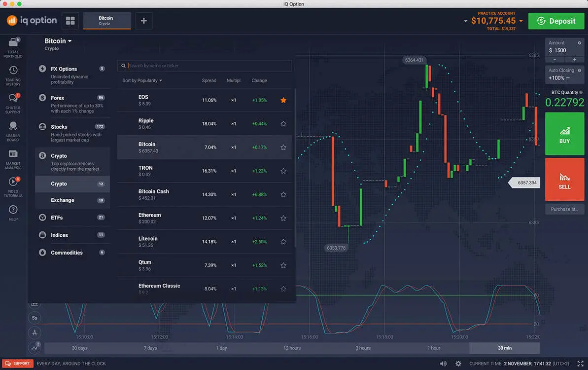
Task: Select the Bitcoin Crypto tab
Action: [x=107, y=21]
